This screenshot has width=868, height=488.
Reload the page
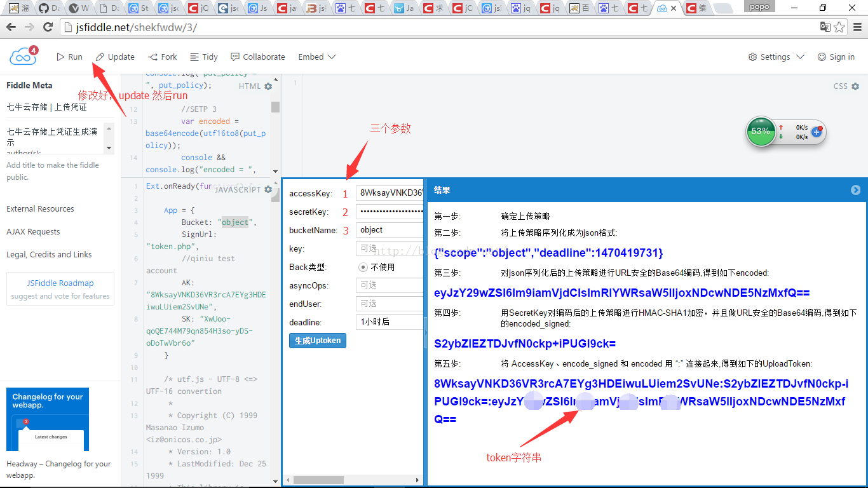click(48, 27)
